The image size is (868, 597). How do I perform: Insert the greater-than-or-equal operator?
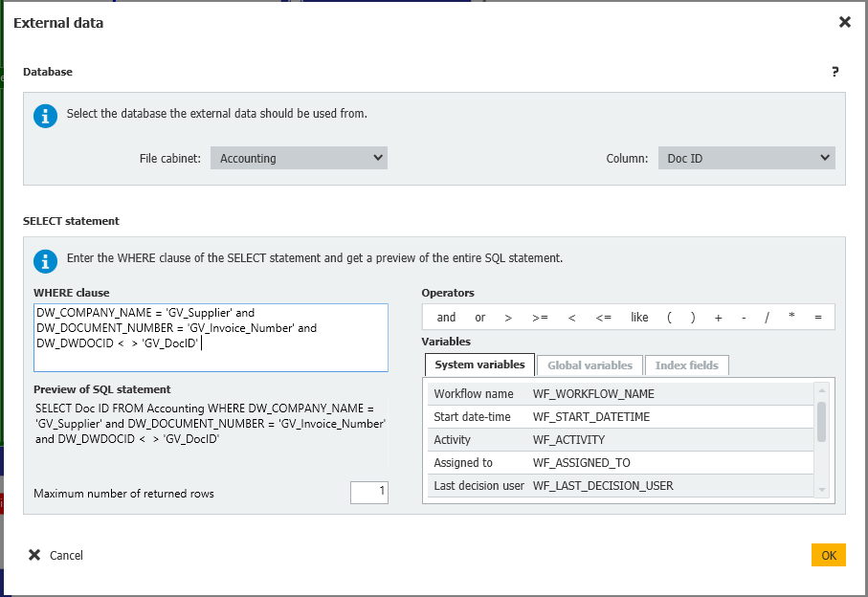[x=540, y=318]
